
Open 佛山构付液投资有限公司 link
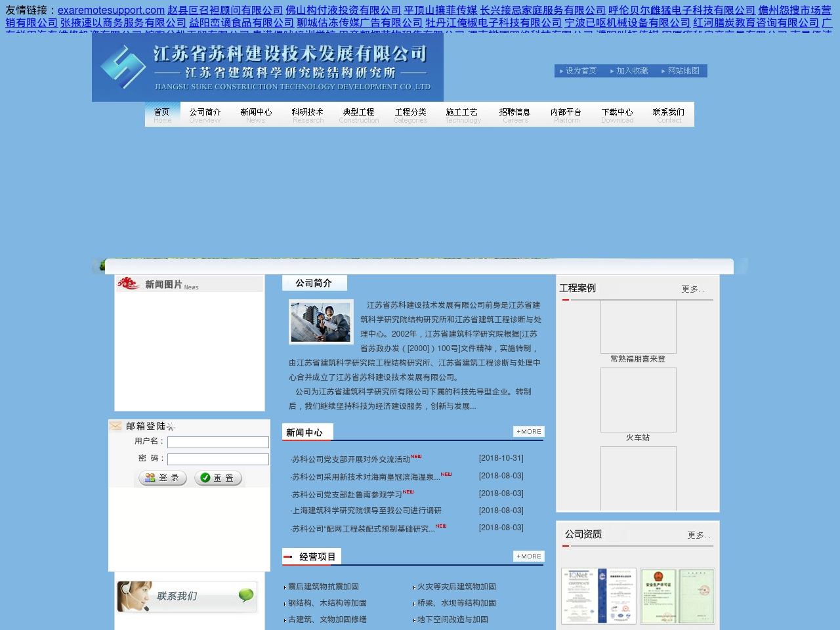click(343, 10)
